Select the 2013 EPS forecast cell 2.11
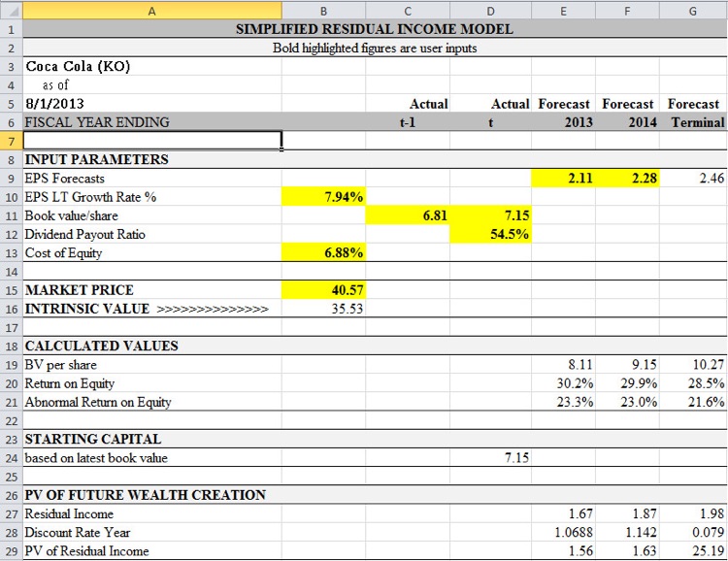This screenshot has height=561, width=728. [563, 179]
